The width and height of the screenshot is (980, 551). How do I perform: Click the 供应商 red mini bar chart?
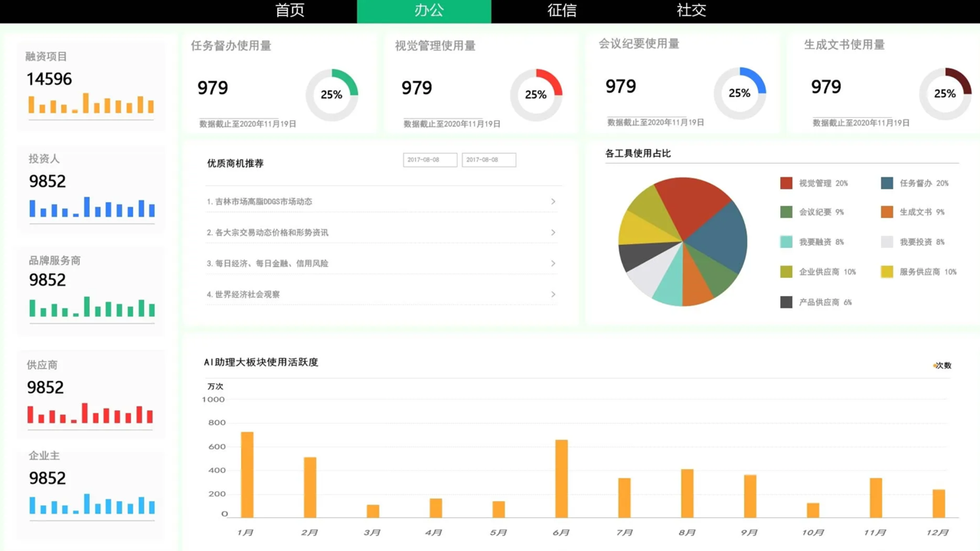tap(90, 413)
